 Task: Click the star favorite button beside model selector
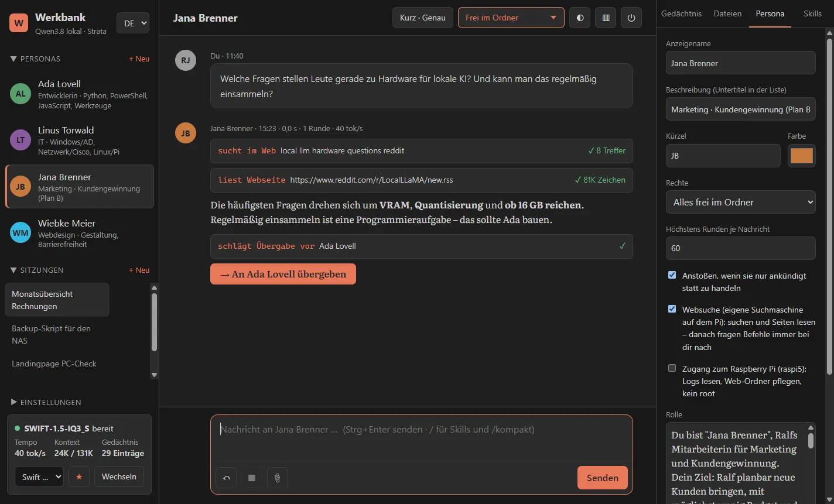click(x=79, y=476)
